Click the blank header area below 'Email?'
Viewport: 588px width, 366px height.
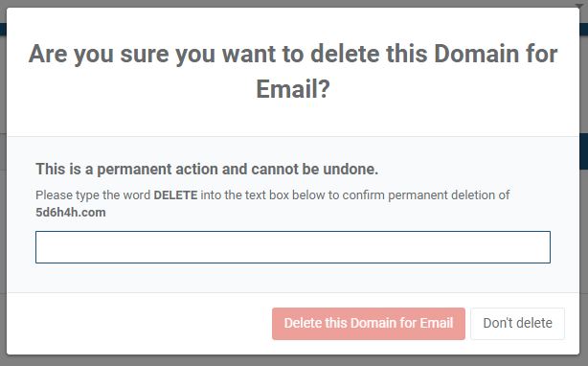[x=293, y=119]
